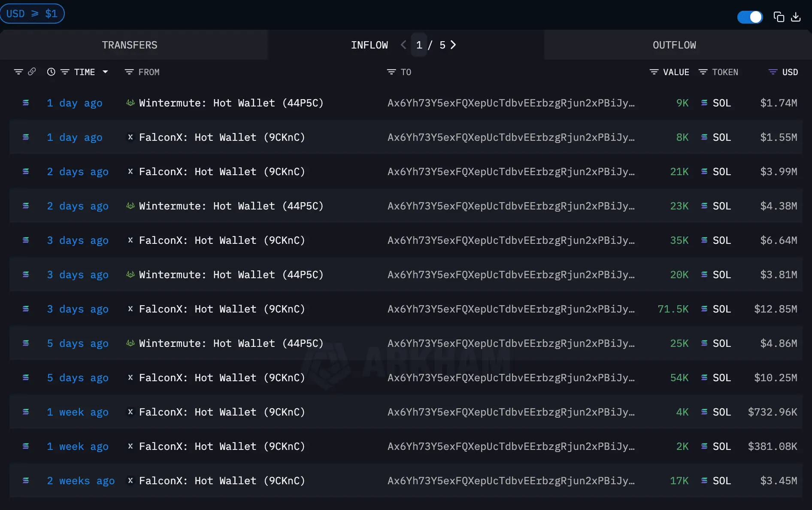Viewport: 812px width, 510px height.
Task: Click the Solana chain icon in the $1.74M row
Action: coord(26,103)
